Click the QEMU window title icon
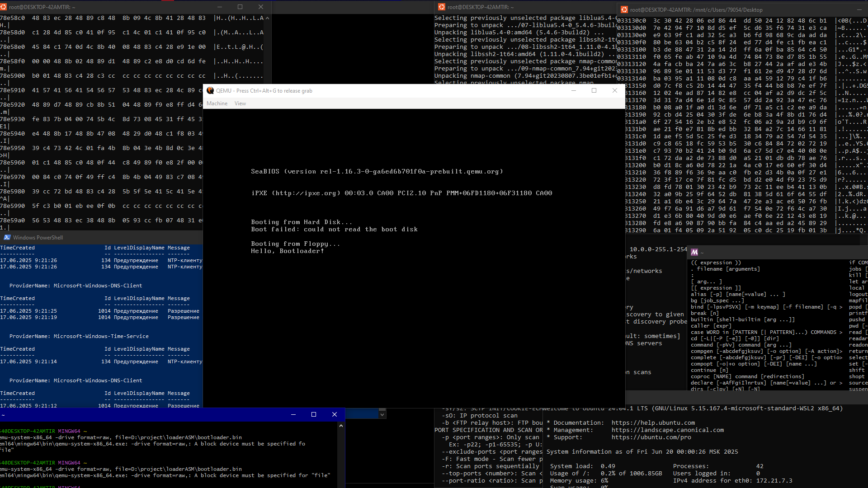 (x=210, y=91)
